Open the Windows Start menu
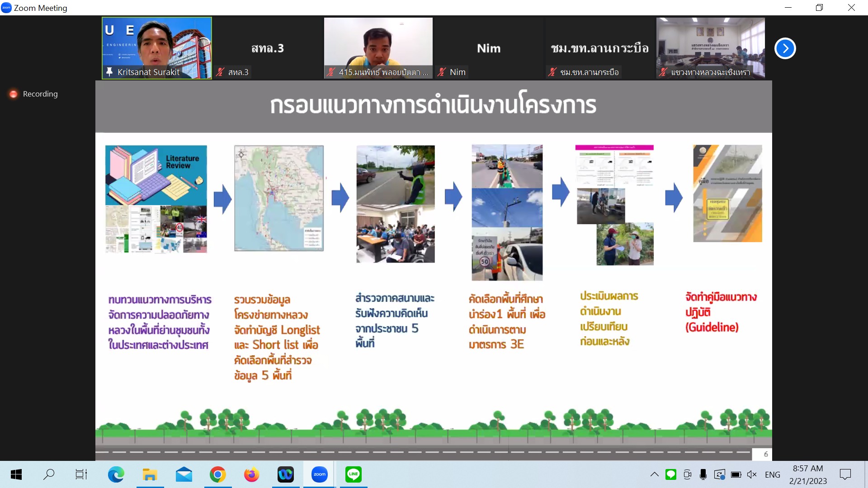Screen dimensions: 868x488 [16, 474]
